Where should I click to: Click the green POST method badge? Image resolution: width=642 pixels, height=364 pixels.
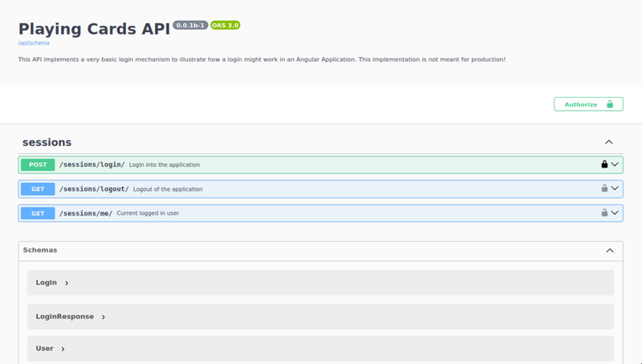pyautogui.click(x=38, y=164)
